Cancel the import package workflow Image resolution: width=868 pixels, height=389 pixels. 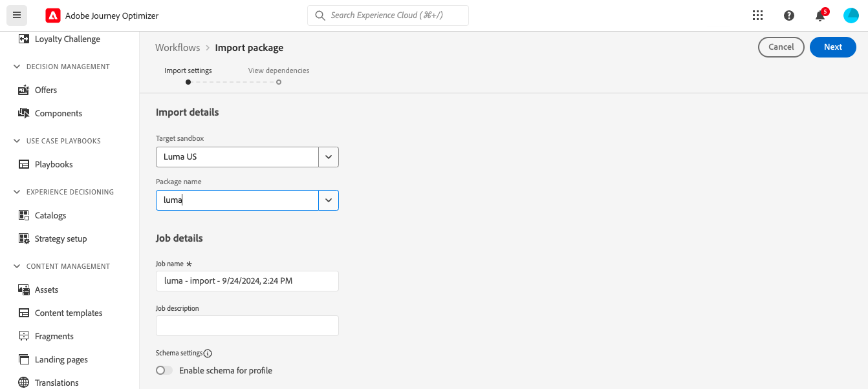(781, 47)
